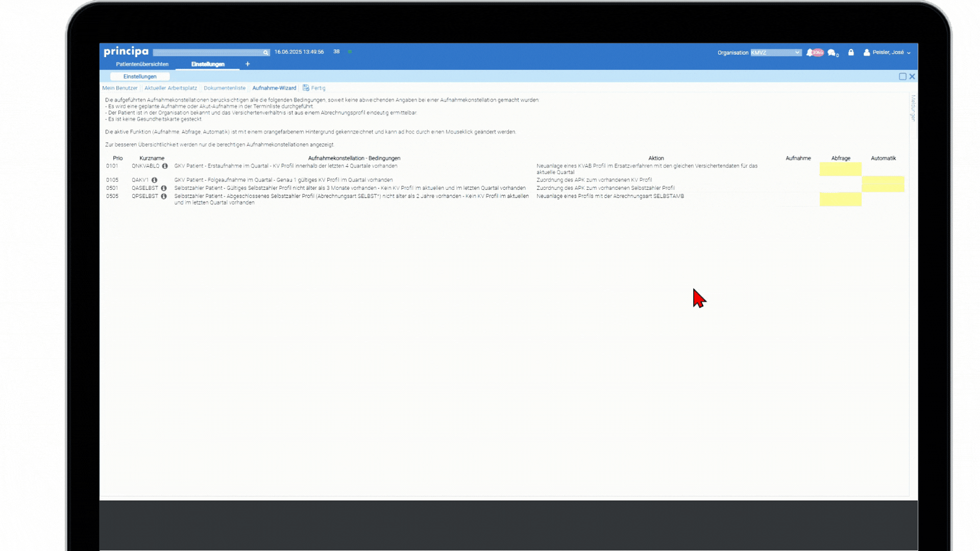The width and height of the screenshot is (980, 551).
Task: Select the Einstellungen sub-tab pill
Action: pos(140,77)
